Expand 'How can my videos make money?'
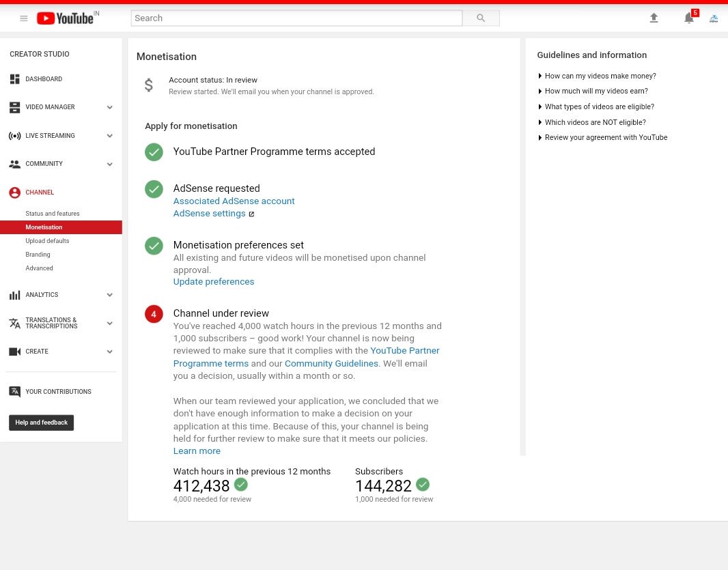This screenshot has width=728, height=570. (x=597, y=76)
